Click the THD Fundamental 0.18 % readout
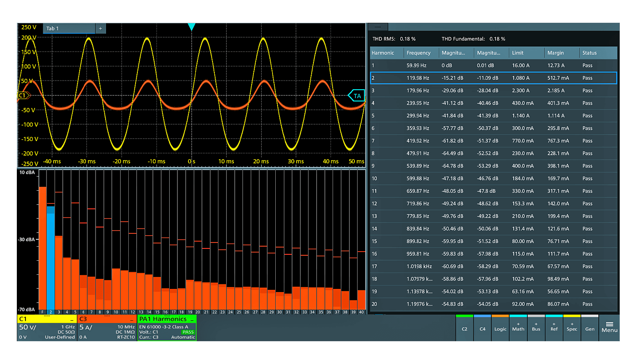 [x=473, y=39]
